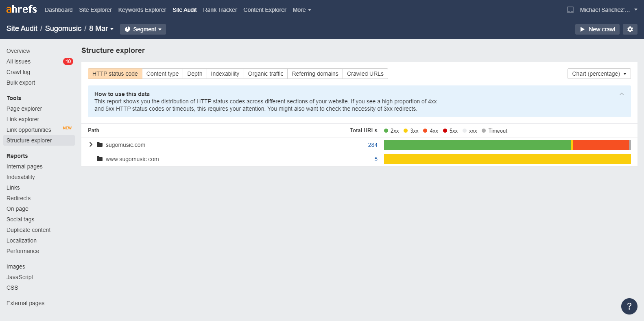Click the www.sugomusic.com folder icon
This screenshot has height=321, width=644.
point(100,159)
